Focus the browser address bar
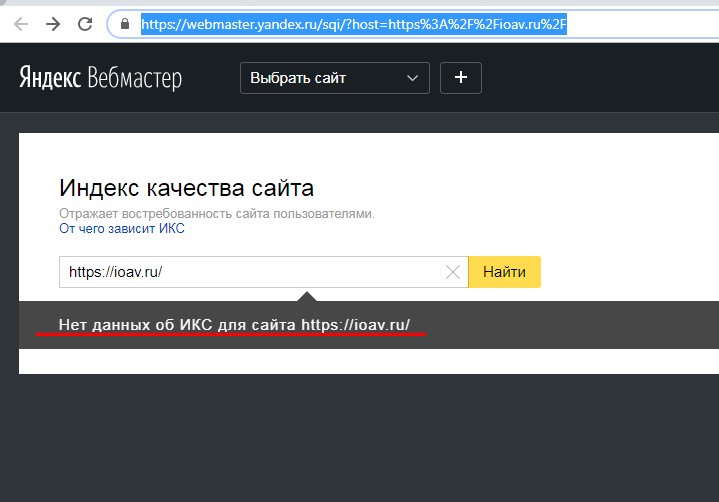719x502 pixels. [x=400, y=23]
